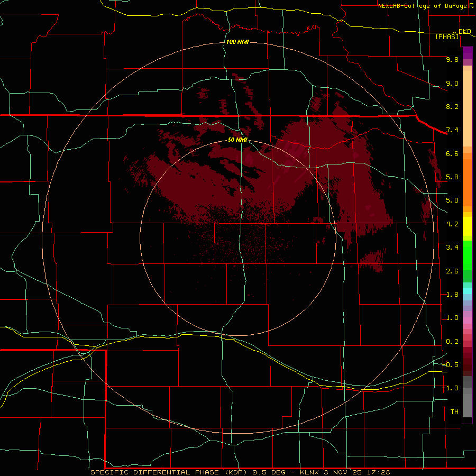The height and width of the screenshot is (476, 476).
Task: Click the 100 NMI range ring label
Action: (x=237, y=42)
